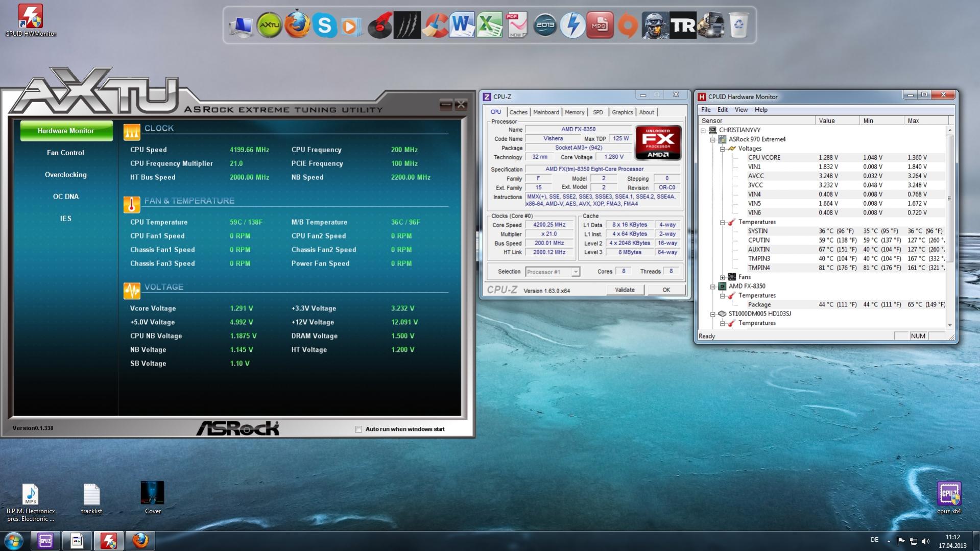The image size is (980, 551).
Task: Open the red MP3 converter icon in the dock
Action: pos(600,25)
